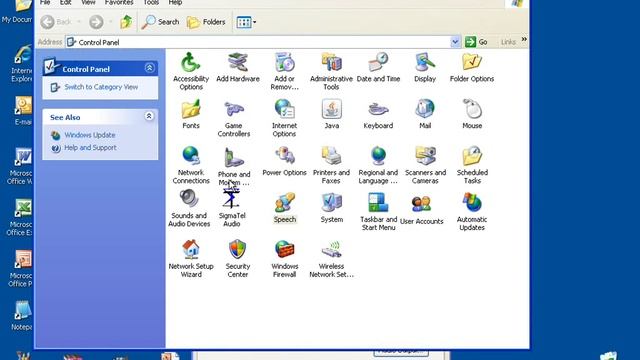This screenshot has height=360, width=640.
Task: Open Date and Time icon
Action: click(378, 62)
